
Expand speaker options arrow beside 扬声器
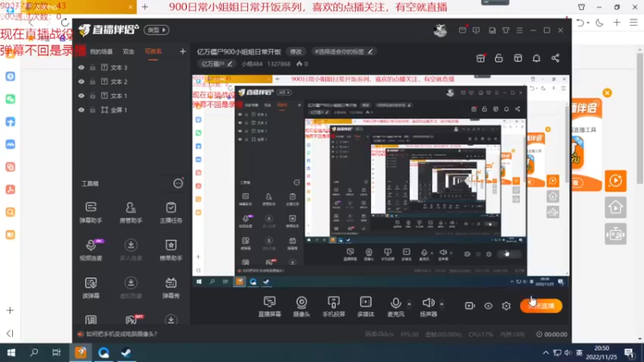pyautogui.click(x=442, y=304)
